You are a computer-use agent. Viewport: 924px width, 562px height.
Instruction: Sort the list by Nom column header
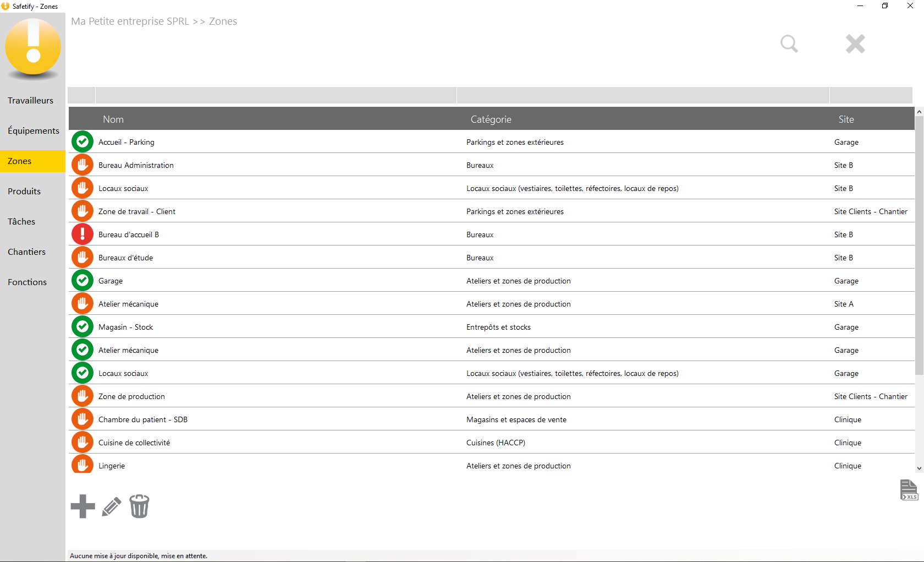pyautogui.click(x=113, y=119)
